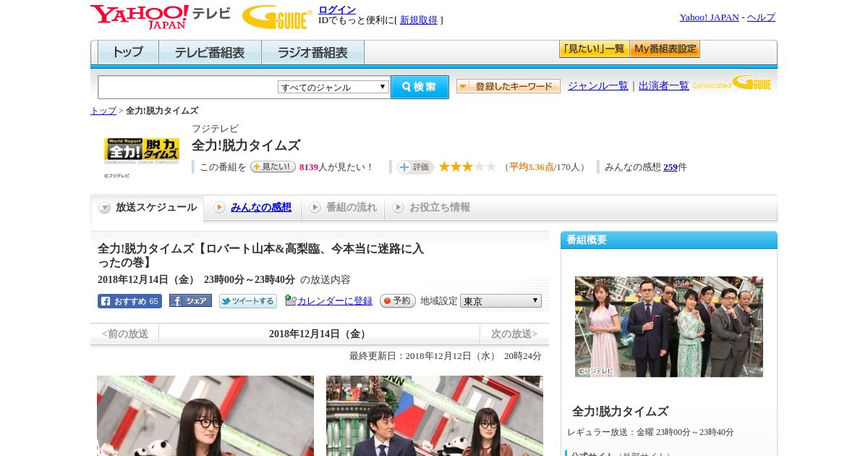Click the +評価 rating button
The image size is (868, 456).
[x=415, y=167]
